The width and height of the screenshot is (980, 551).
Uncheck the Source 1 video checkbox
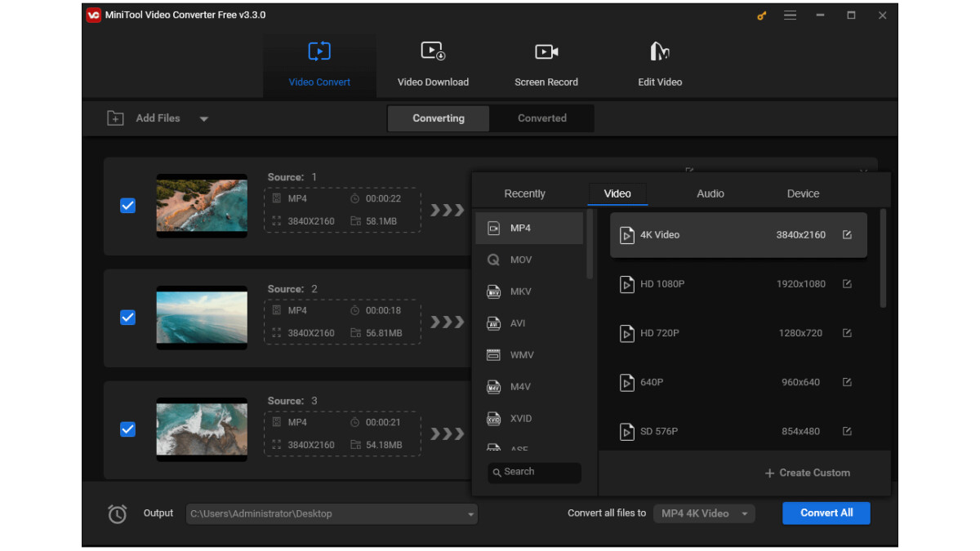pos(127,206)
